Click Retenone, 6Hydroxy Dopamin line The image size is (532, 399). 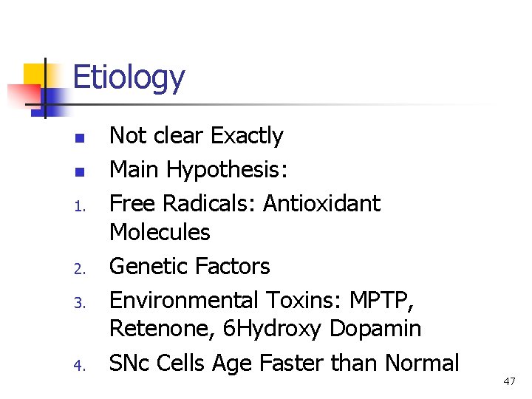point(265,329)
